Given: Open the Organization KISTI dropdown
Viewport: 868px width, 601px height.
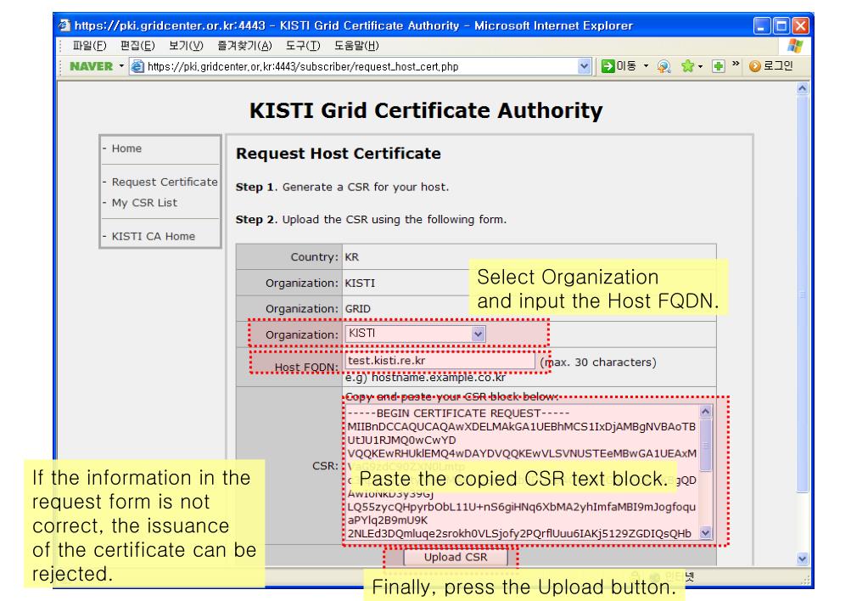Looking at the screenshot, I should [415, 334].
